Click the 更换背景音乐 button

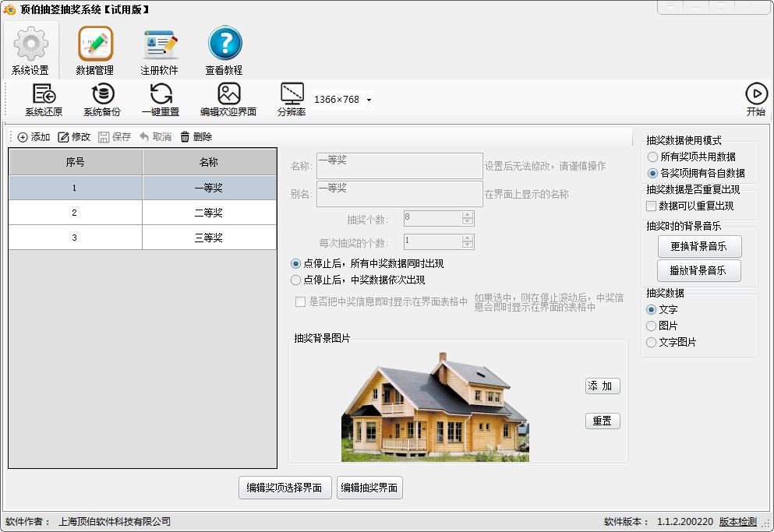(698, 246)
